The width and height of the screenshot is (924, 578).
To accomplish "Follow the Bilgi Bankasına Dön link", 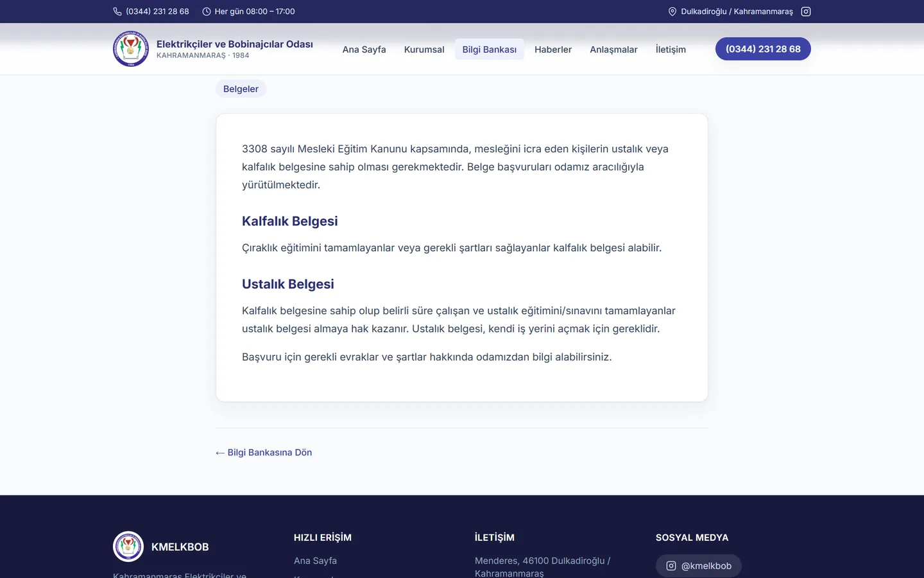I will (264, 453).
